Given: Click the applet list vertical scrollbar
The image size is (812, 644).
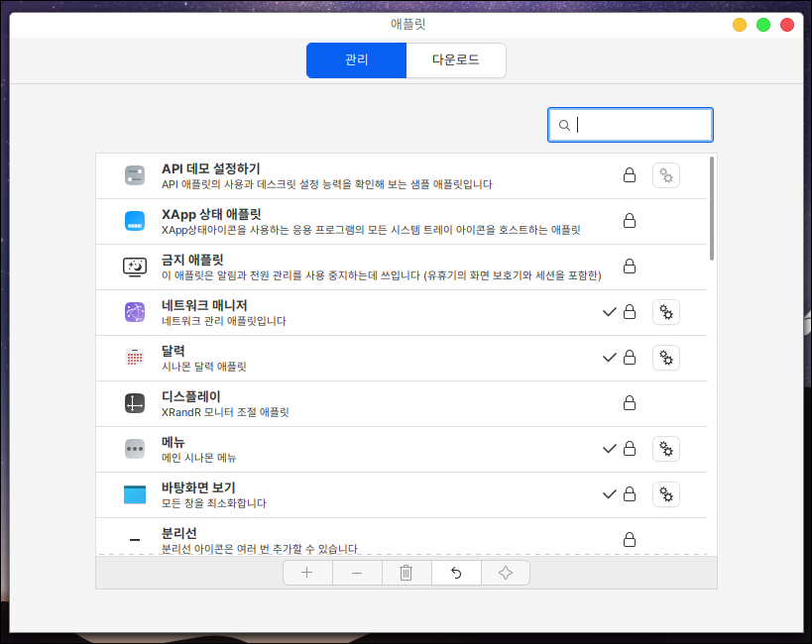Looking at the screenshot, I should (711, 208).
